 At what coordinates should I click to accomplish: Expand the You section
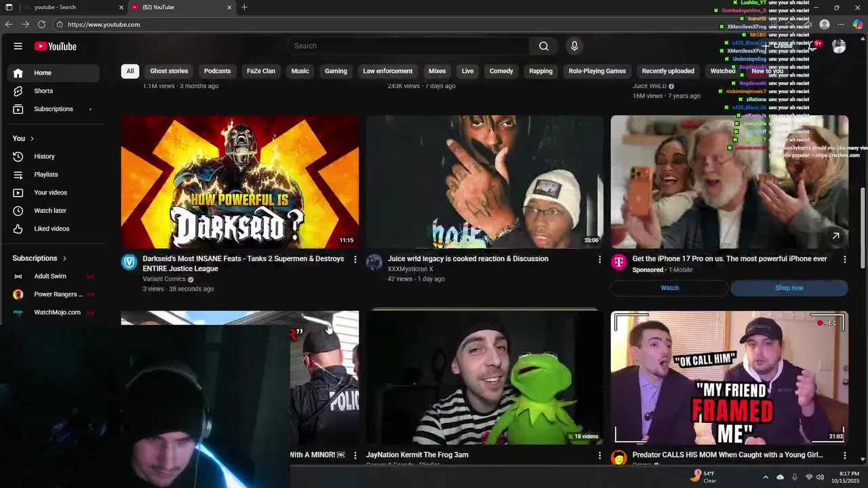[23, 138]
